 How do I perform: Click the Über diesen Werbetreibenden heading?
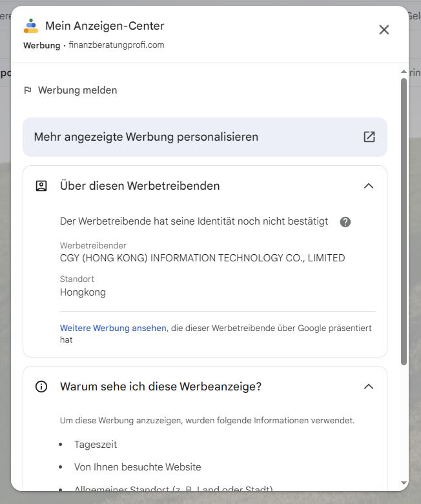[140, 186]
